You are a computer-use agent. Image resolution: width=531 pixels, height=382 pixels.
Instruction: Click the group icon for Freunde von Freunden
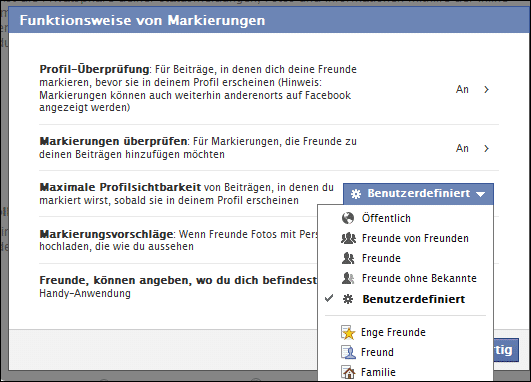348,238
